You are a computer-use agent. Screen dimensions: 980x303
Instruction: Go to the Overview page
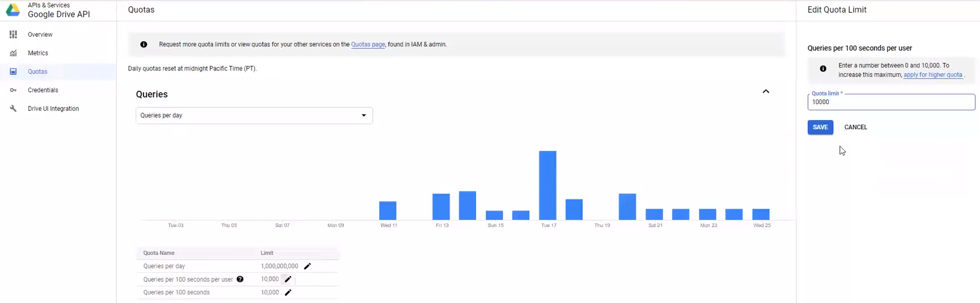click(x=40, y=35)
